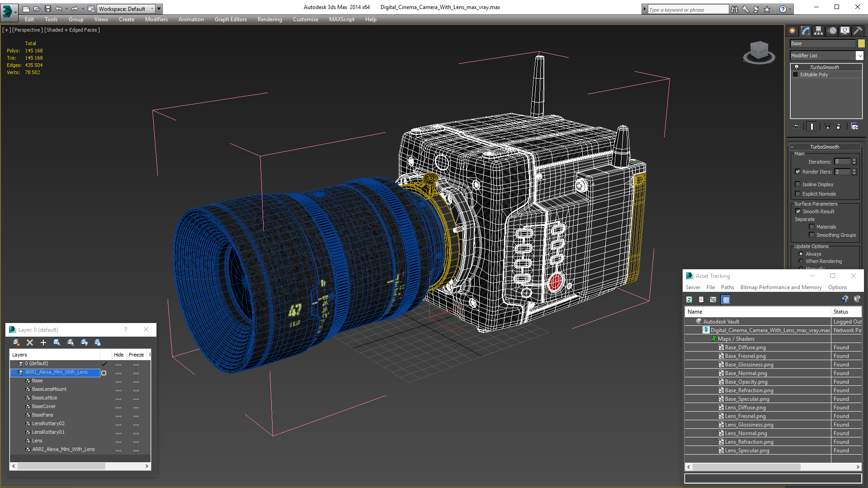This screenshot has width=868, height=488.
Task: Increase Iterations spinner up arrow
Action: [x=854, y=160]
